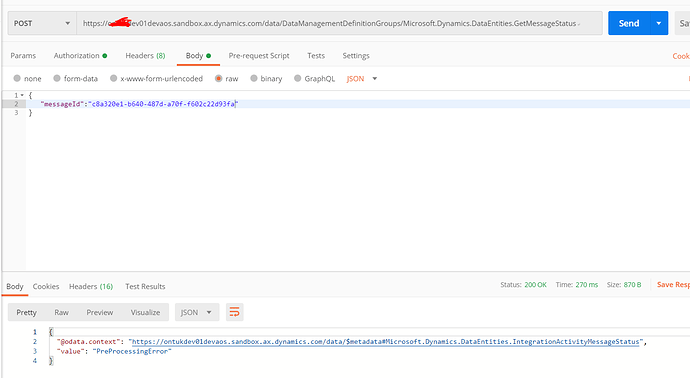Open the Send button's dropdown arrow
Viewport: 690px width, 378px height.
pos(659,23)
